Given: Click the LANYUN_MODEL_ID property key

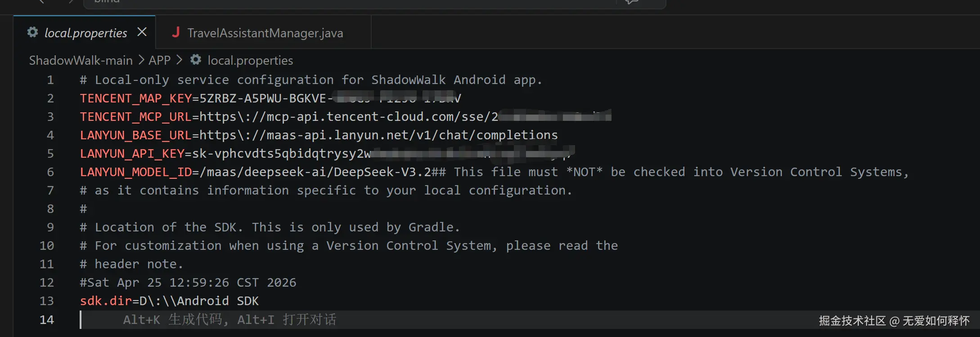Looking at the screenshot, I should [x=135, y=172].
